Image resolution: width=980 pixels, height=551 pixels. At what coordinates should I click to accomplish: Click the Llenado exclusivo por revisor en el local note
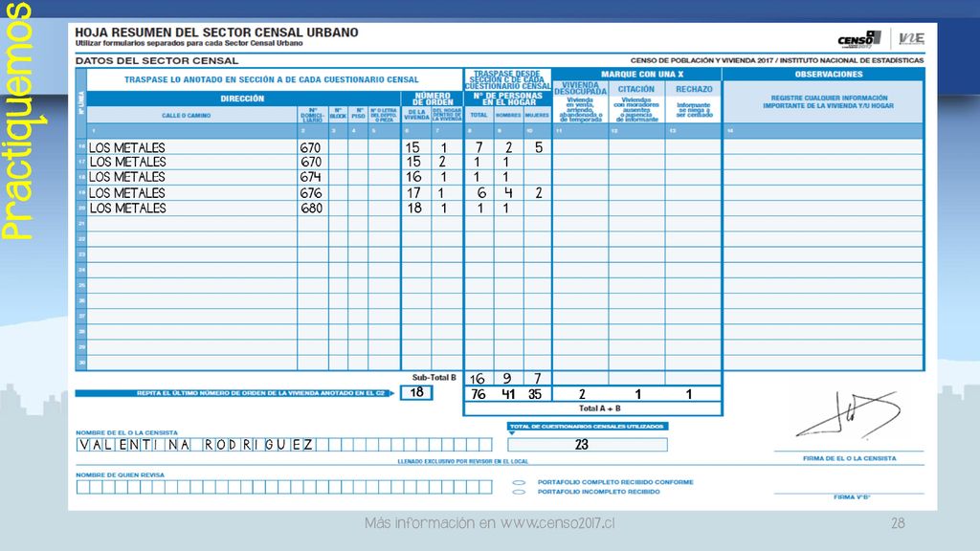pyautogui.click(x=463, y=462)
